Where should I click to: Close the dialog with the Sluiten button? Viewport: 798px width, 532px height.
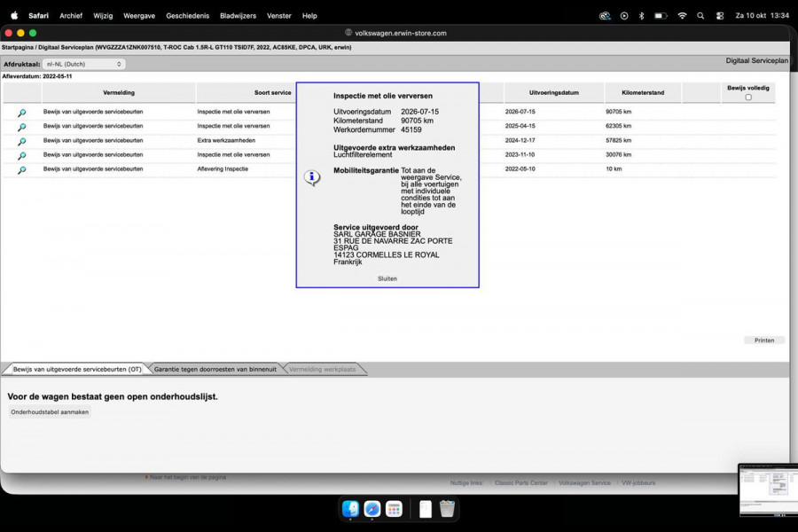pyautogui.click(x=387, y=278)
